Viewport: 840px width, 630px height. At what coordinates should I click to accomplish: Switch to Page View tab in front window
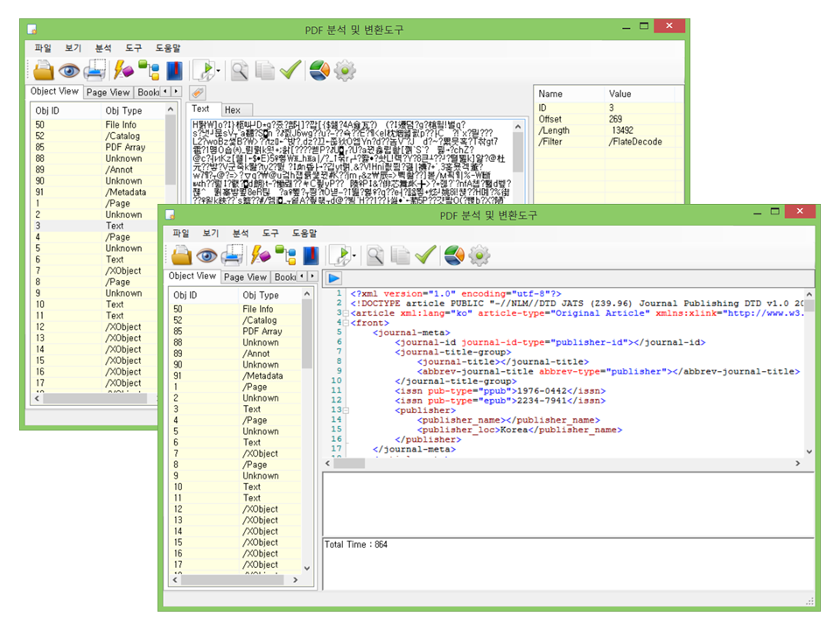tap(245, 277)
